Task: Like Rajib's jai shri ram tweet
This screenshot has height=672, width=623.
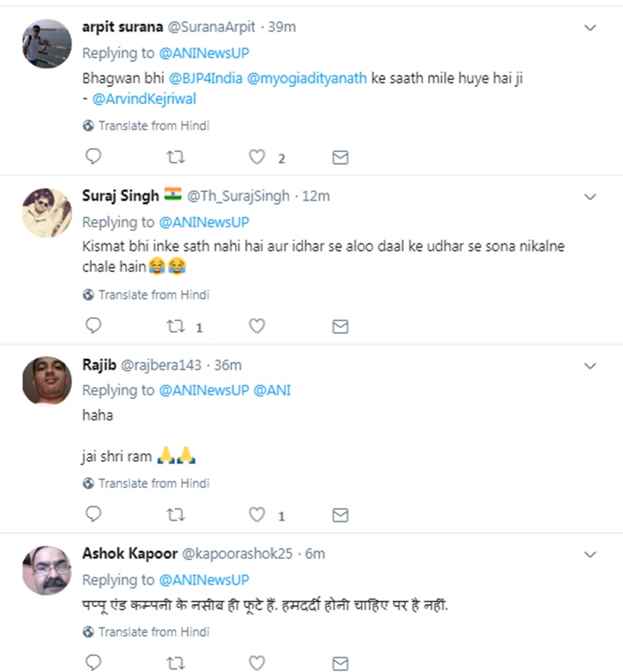Action: tap(257, 515)
